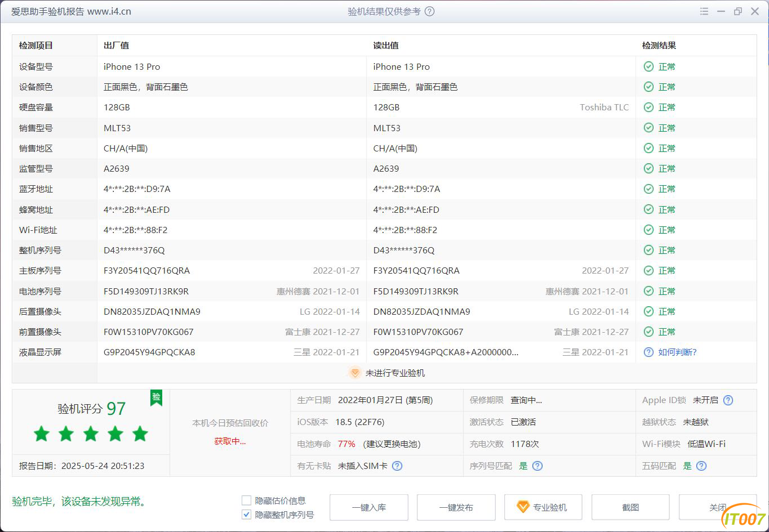Viewport: 769px width, 532px height.
Task: Click the green check icon for 设备颜色
Action: coord(648,87)
